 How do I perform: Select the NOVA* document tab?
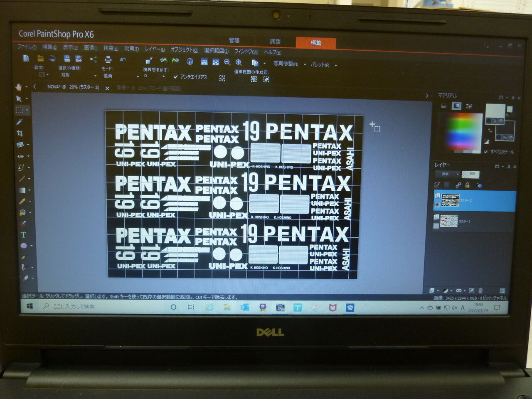[x=73, y=87]
